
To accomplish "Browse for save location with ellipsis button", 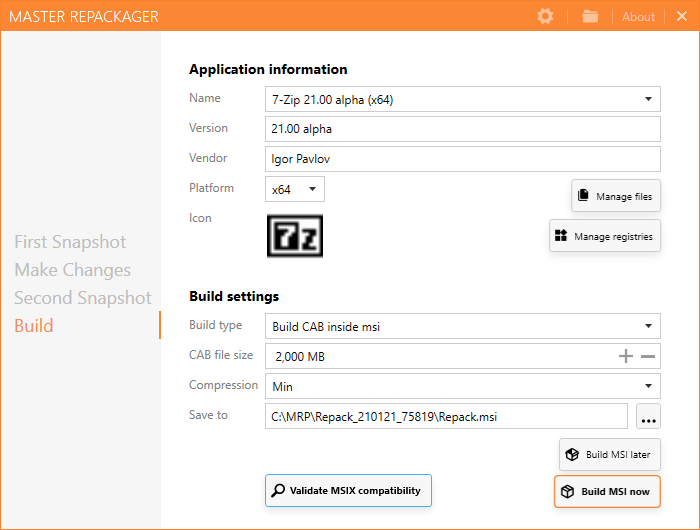I will 648,417.
